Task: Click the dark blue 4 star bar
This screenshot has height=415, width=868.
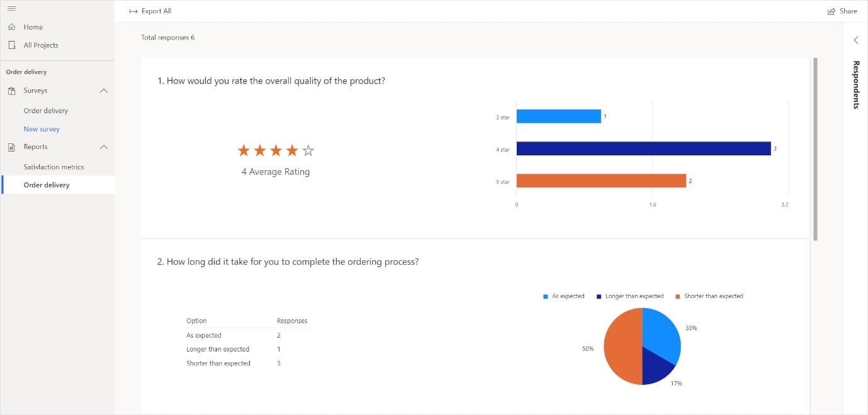Action: tap(643, 148)
